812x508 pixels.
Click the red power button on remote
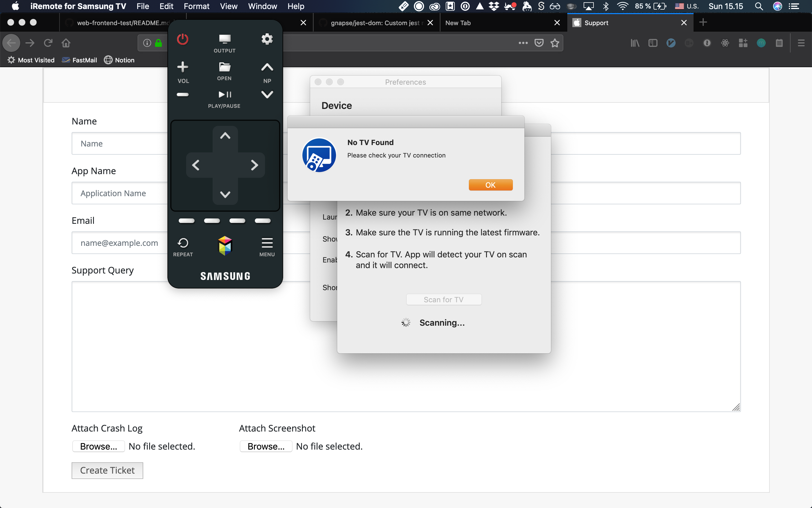coord(182,39)
